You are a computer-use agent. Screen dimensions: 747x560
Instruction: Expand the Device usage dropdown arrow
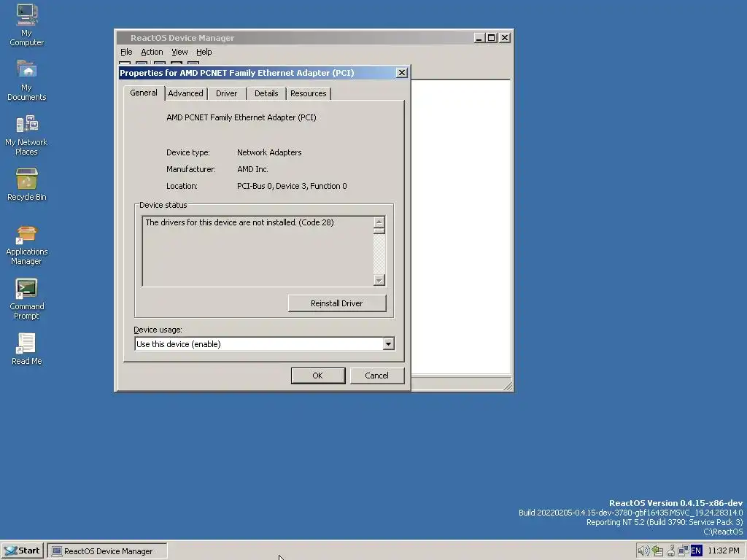388,344
